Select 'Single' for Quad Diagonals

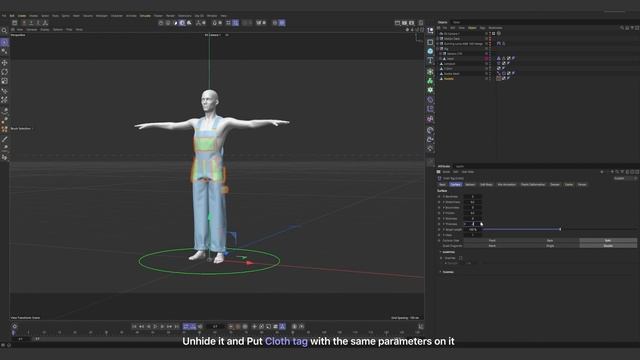pyautogui.click(x=550, y=246)
